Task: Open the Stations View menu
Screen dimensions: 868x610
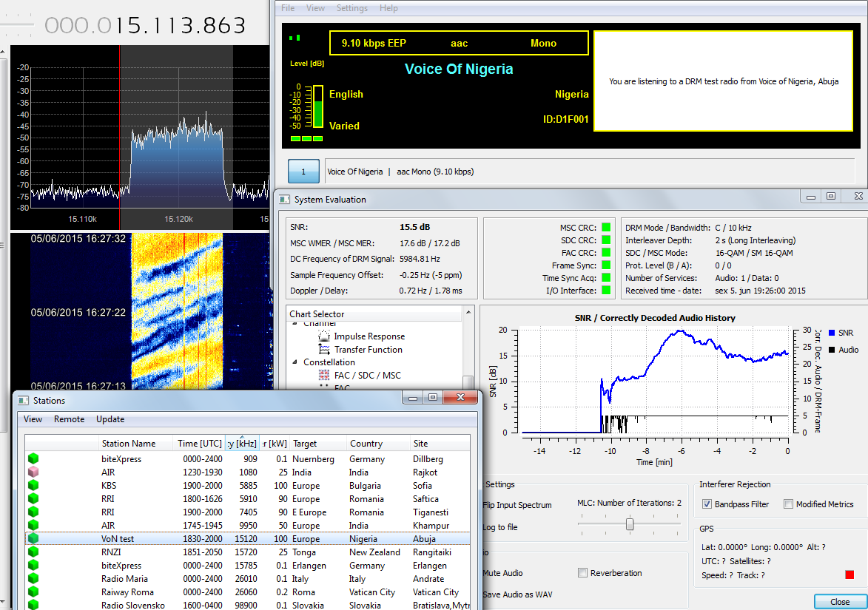Action: coord(33,419)
